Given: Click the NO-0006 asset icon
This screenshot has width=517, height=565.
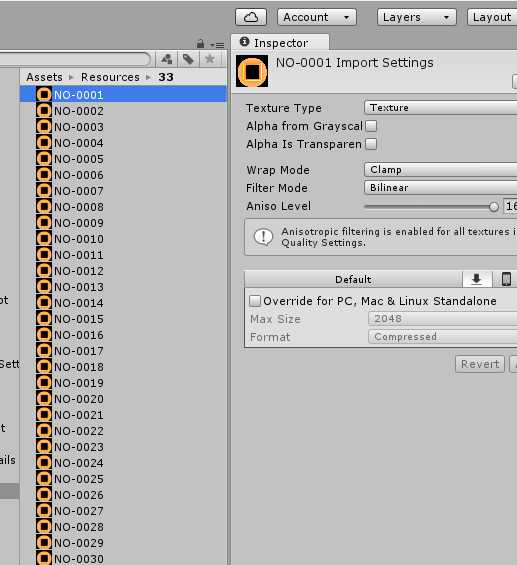Looking at the screenshot, I should tap(44, 175).
